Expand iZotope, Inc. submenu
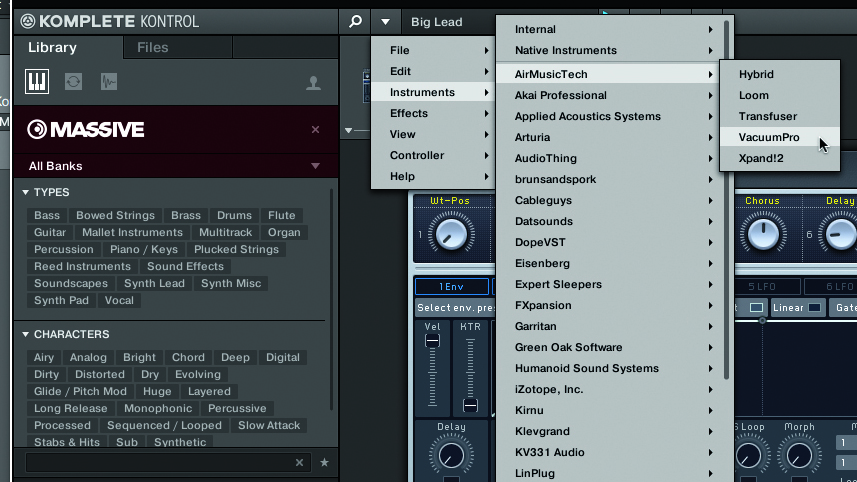Screen dimensions: 857x482 click(611, 389)
